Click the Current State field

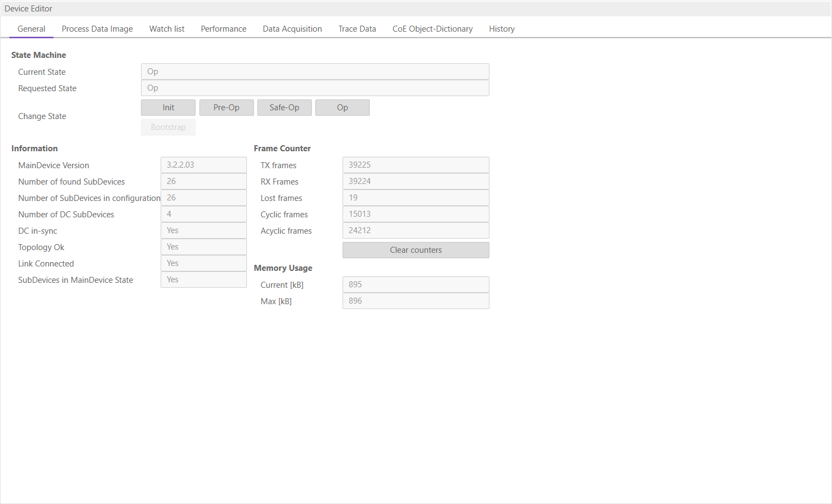(315, 72)
